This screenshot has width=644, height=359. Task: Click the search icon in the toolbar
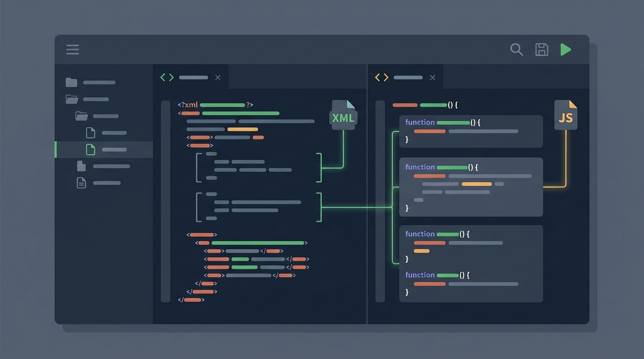click(x=517, y=50)
